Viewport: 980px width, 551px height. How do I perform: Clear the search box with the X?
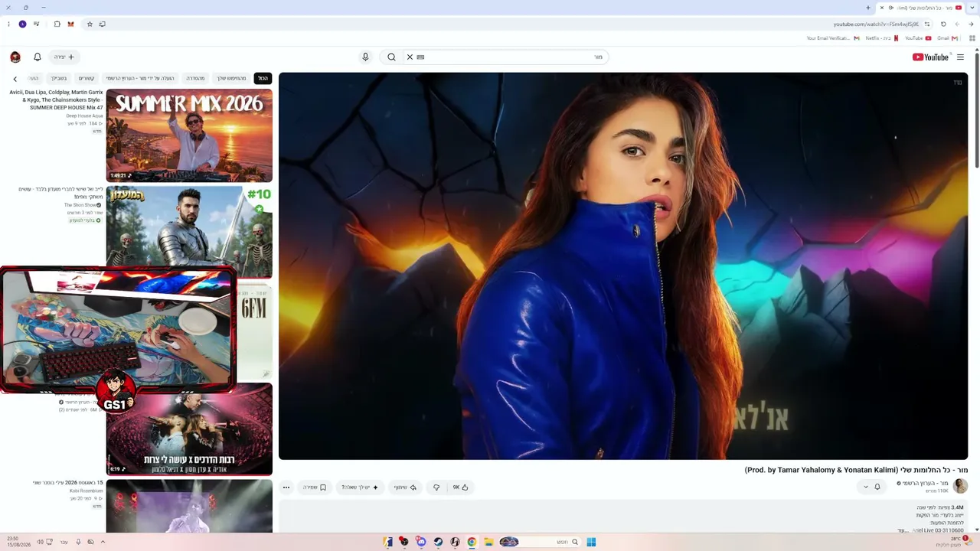pos(410,57)
